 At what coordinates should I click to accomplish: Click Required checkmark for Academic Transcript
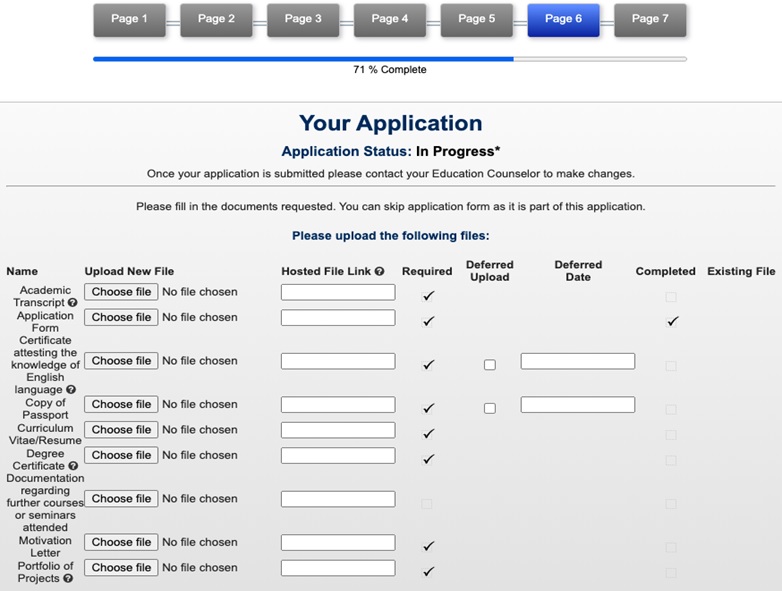pyautogui.click(x=427, y=296)
